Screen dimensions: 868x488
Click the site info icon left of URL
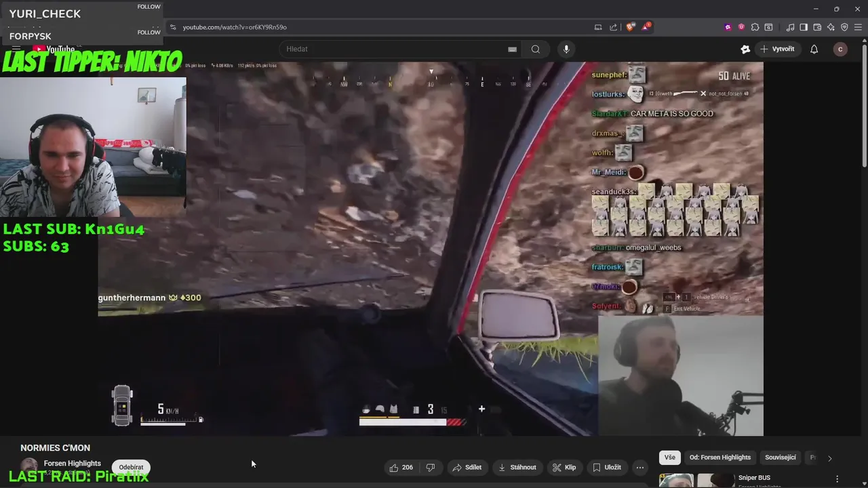click(x=173, y=27)
